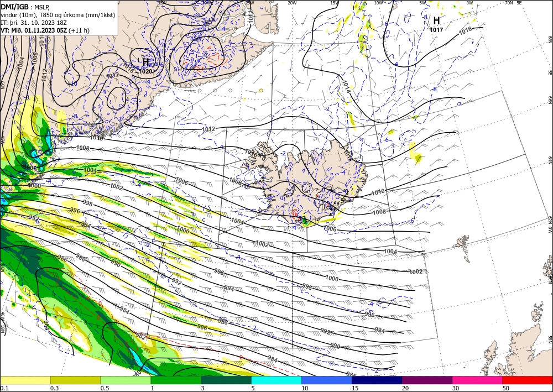Image resolution: width=553 pixels, height=392 pixels.
Task: Click the 'IT: þri. 31. 10. 2023 18Z' line
Action: click(x=34, y=22)
